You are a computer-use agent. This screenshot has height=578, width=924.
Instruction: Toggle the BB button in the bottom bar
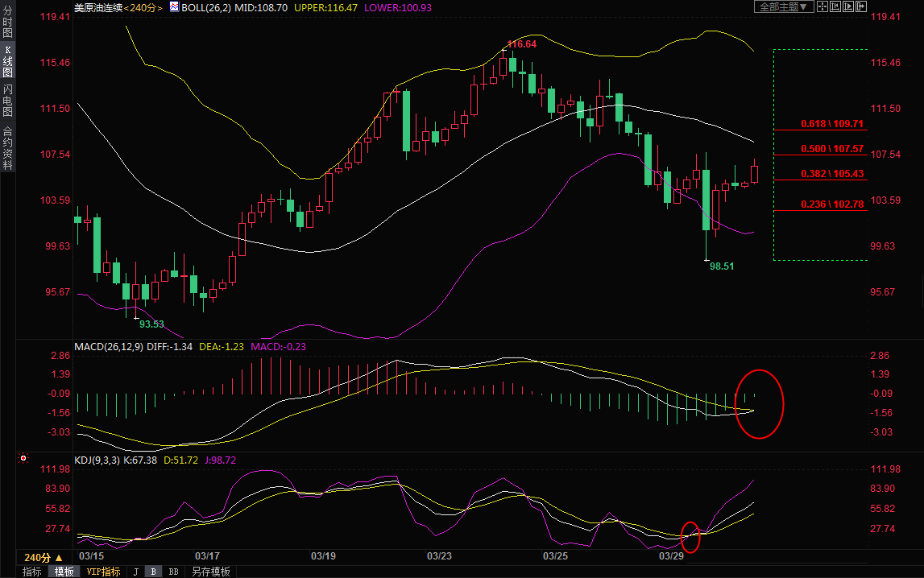(x=173, y=572)
